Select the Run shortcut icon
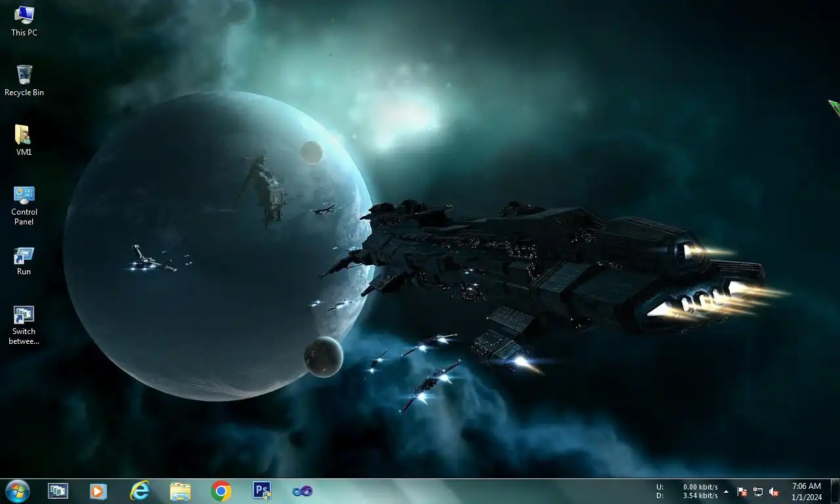Screen dimensions: 840x504 24,261
